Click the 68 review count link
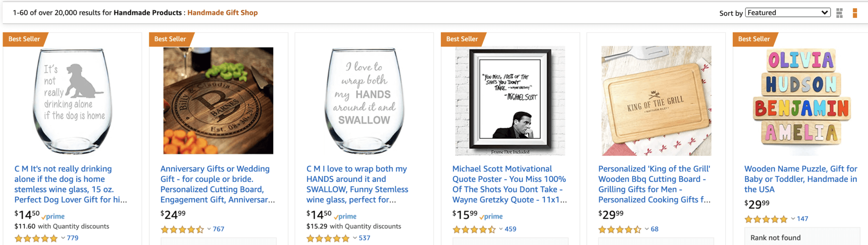This screenshot has width=868, height=245. 654,229
